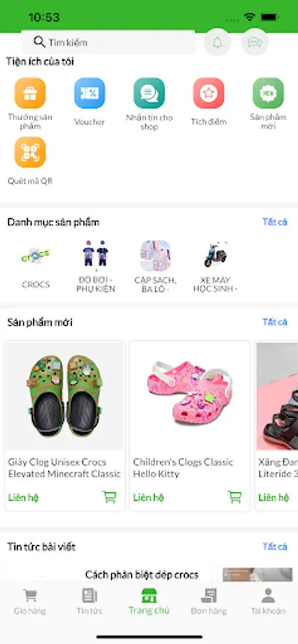Open the Voucher icon
Viewport: 298px width, 644px height.
(x=90, y=93)
